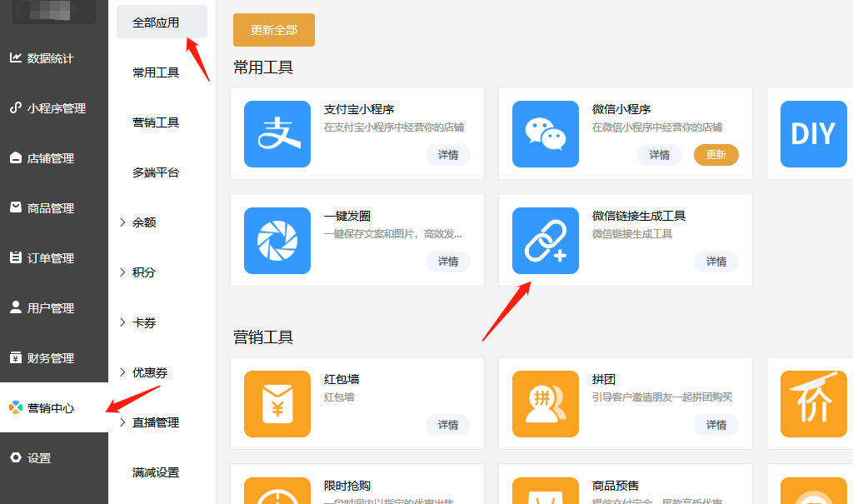The width and height of the screenshot is (853, 504).
Task: Open 设置 in the sidebar
Action: 39,459
